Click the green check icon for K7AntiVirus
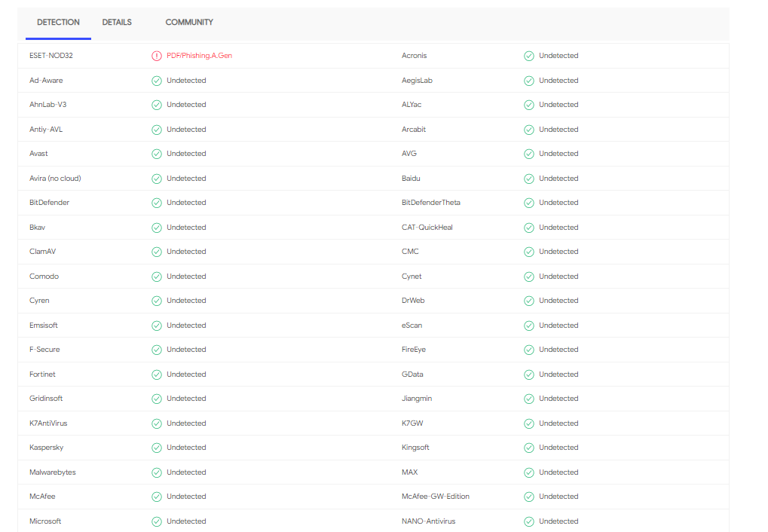 click(x=156, y=423)
